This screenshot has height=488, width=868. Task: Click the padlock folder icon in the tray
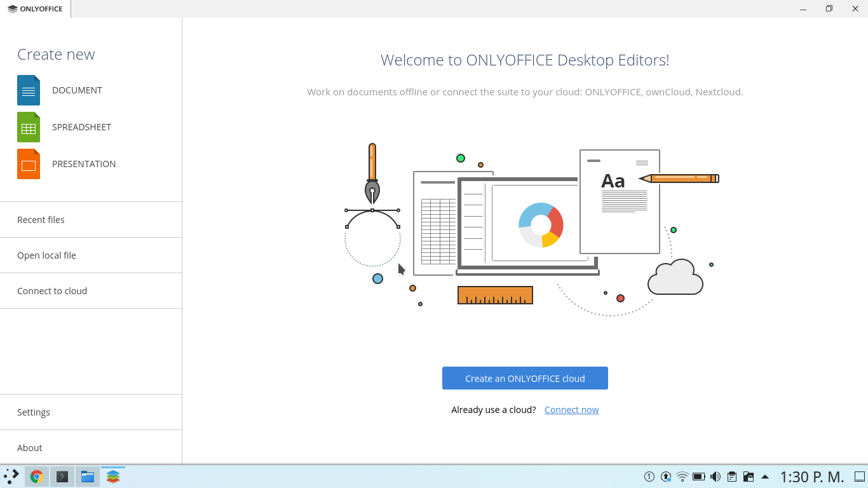pos(749,476)
